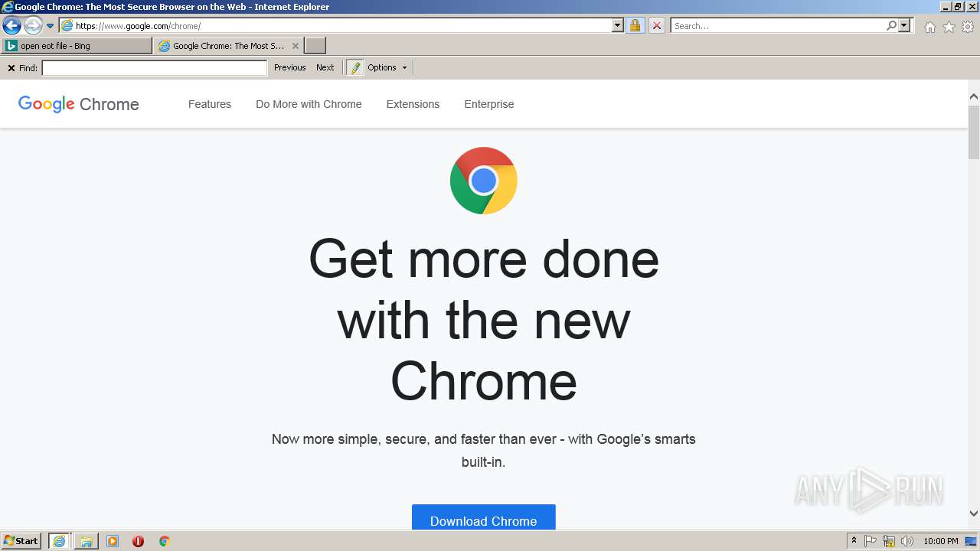Viewport: 980px width, 551px height.
Task: Open the media player taskbar icon
Action: point(113,541)
